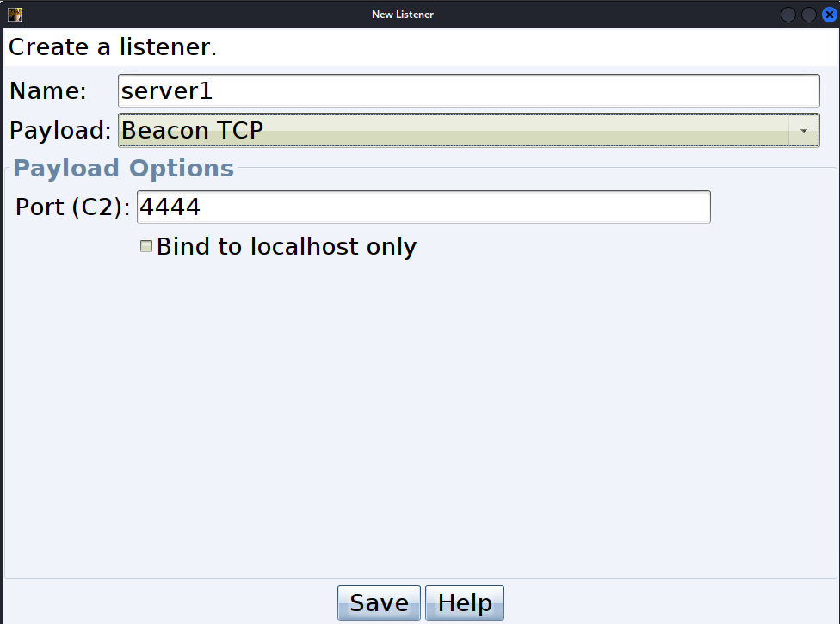Screen dimensions: 840x624
Task: Click the Name field containing server1
Action: [469, 91]
